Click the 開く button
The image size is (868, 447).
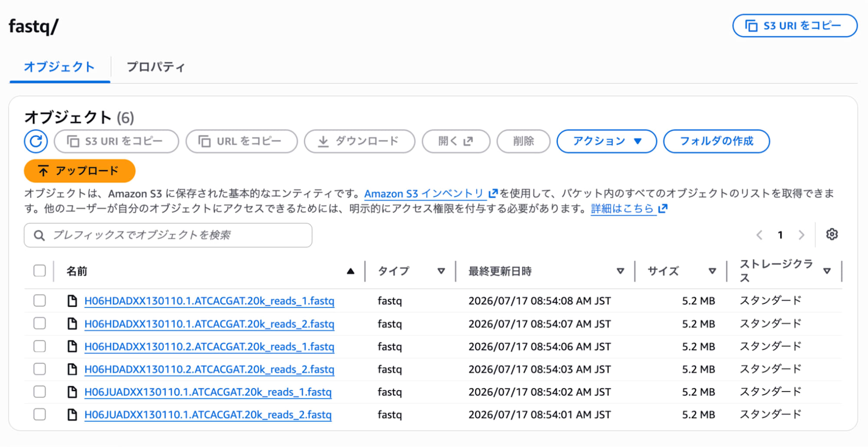point(456,141)
